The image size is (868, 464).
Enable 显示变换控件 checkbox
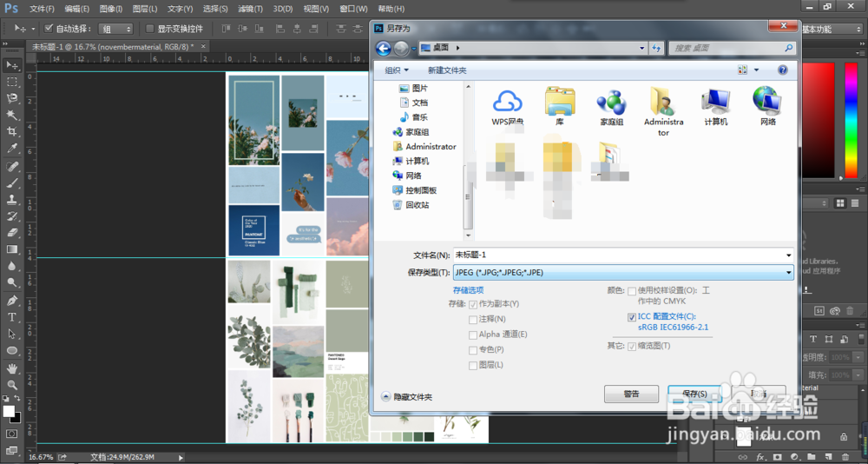tap(150, 29)
